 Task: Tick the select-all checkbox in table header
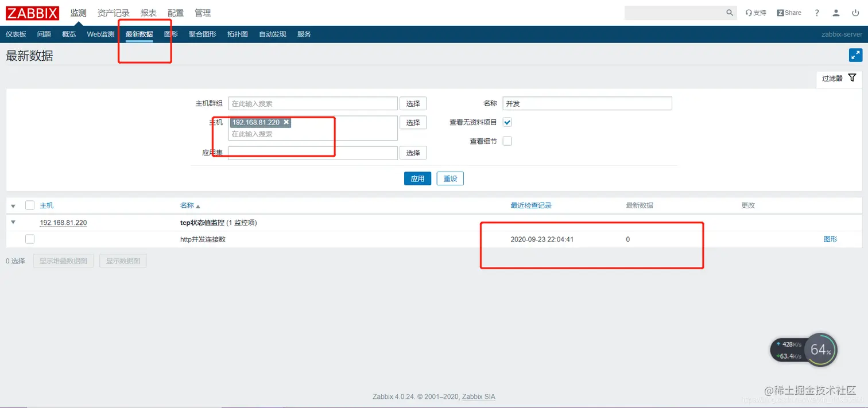click(x=30, y=205)
